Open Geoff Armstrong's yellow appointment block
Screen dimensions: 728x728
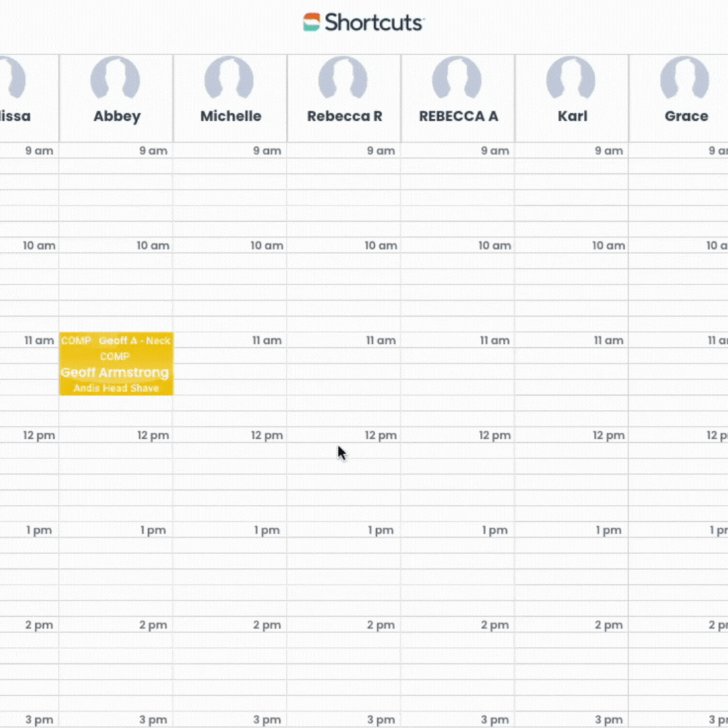point(115,372)
